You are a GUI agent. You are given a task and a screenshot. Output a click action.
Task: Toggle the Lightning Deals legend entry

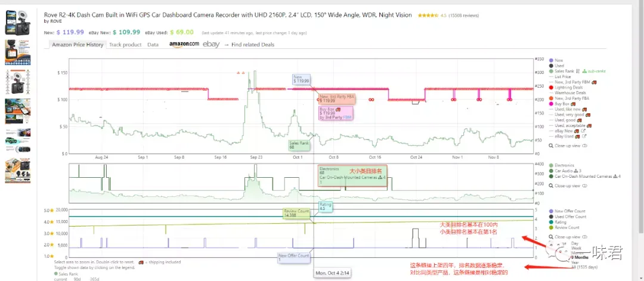pos(566,88)
